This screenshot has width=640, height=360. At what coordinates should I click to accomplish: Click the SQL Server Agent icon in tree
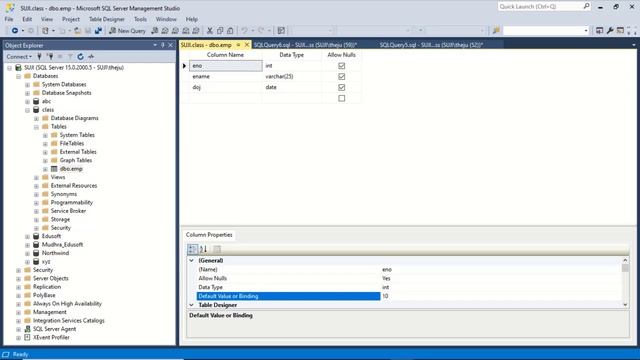pos(27,329)
